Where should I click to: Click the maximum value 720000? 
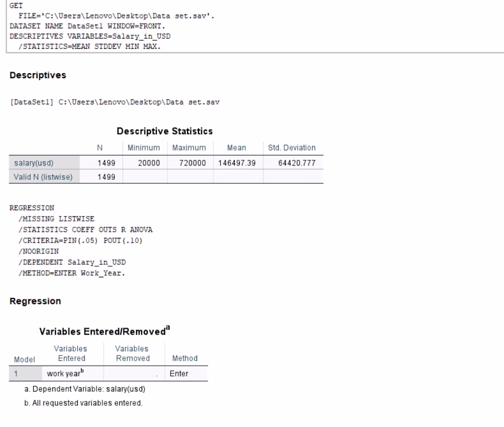193,163
